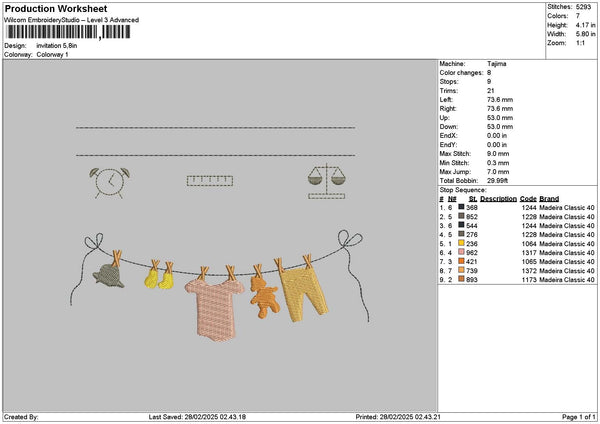Image resolution: width=600 pixels, height=424 pixels.
Task: Select the yellow baby socks motif
Action: click(x=159, y=279)
